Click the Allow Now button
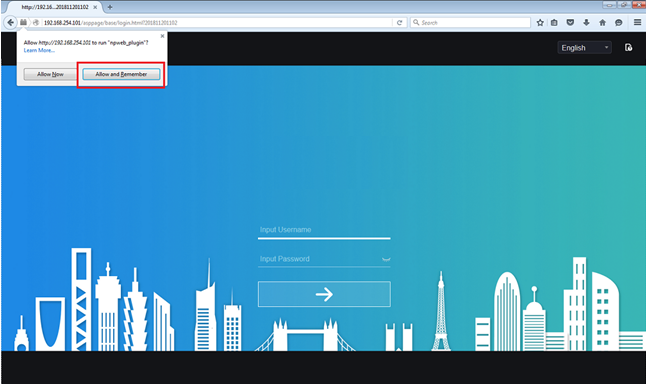 [x=50, y=74]
